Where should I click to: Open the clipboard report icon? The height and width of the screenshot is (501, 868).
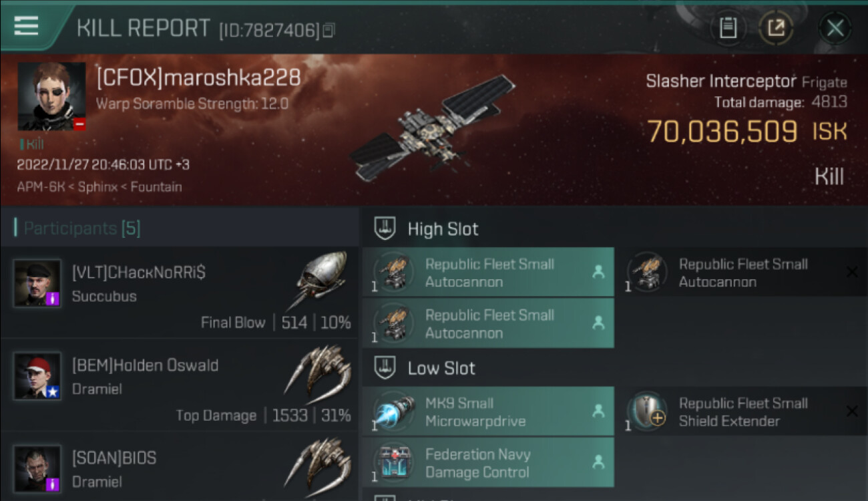point(728,27)
